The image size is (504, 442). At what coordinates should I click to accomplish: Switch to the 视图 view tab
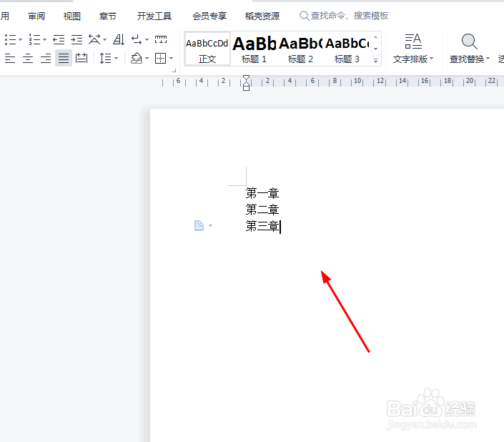tap(72, 16)
